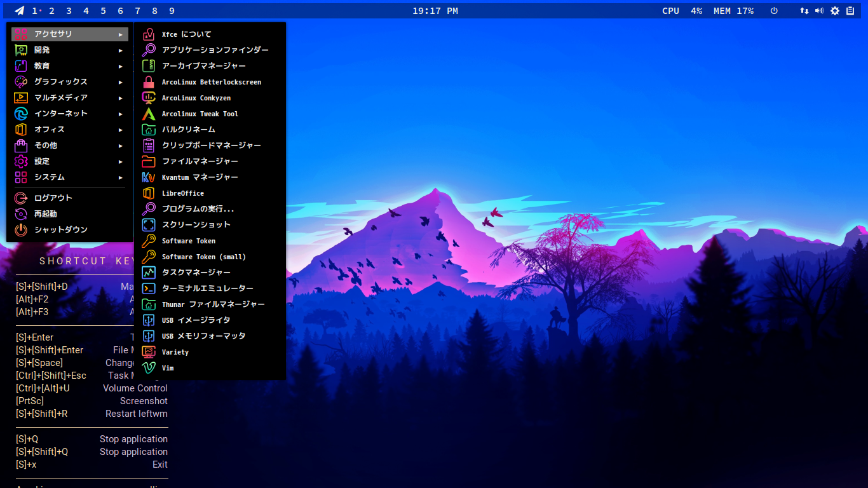The width and height of the screenshot is (868, 488).
Task: Open the Xfce について entry icon
Action: [x=149, y=34]
